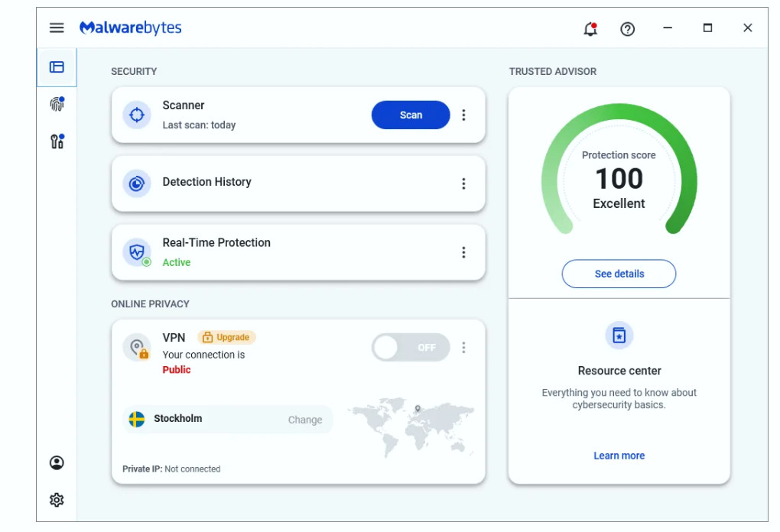The width and height of the screenshot is (780, 532).
Task: Click the green Active status text
Action: pos(177,262)
